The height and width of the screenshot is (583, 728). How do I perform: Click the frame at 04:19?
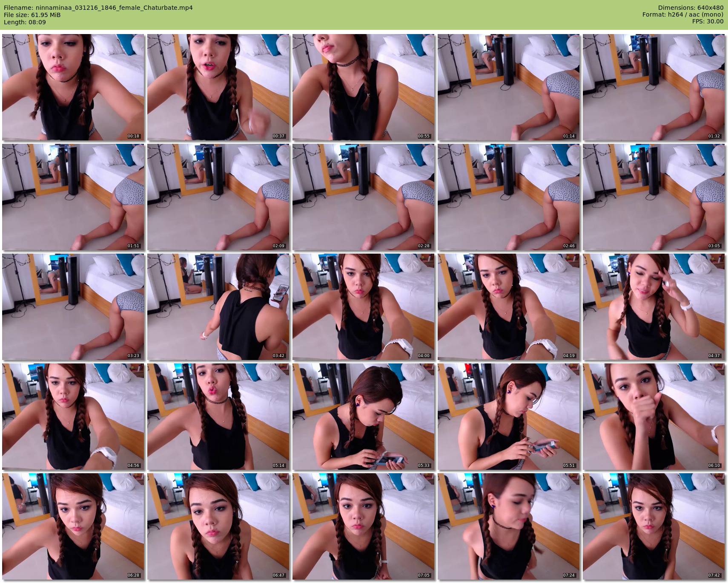tap(508, 307)
